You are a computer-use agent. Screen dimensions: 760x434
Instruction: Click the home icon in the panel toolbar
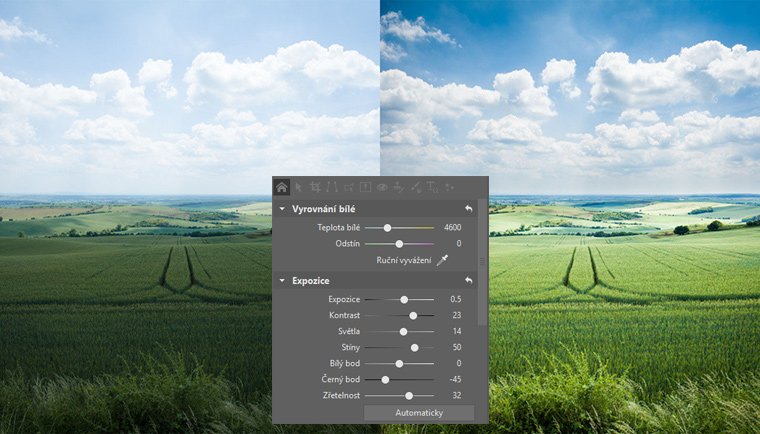point(282,186)
